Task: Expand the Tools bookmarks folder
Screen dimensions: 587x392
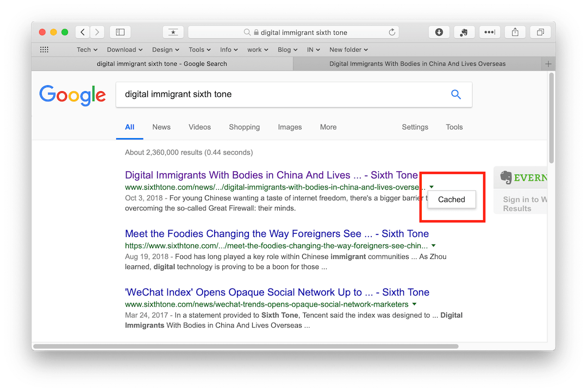Action: pyautogui.click(x=199, y=49)
